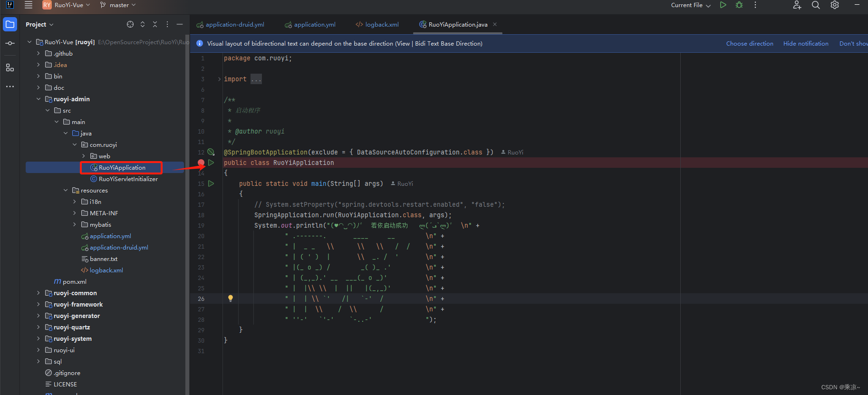Screen dimensions: 868x395
Task: Click run gutter arrow beside main method
Action: point(211,183)
